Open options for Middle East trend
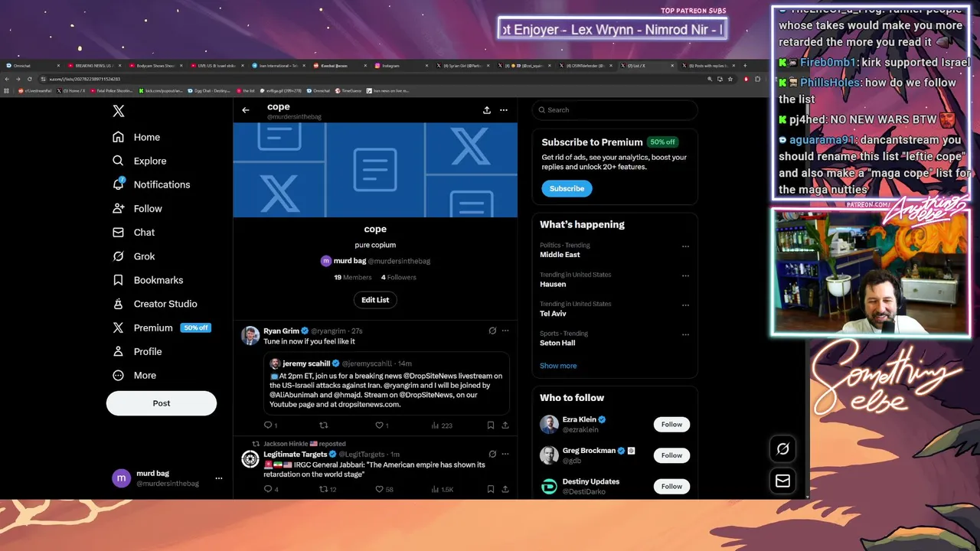 [685, 246]
